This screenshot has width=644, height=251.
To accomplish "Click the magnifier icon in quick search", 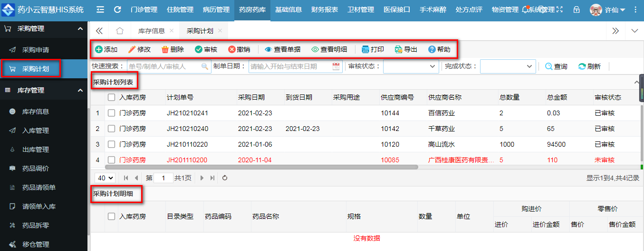I will click(x=205, y=66).
